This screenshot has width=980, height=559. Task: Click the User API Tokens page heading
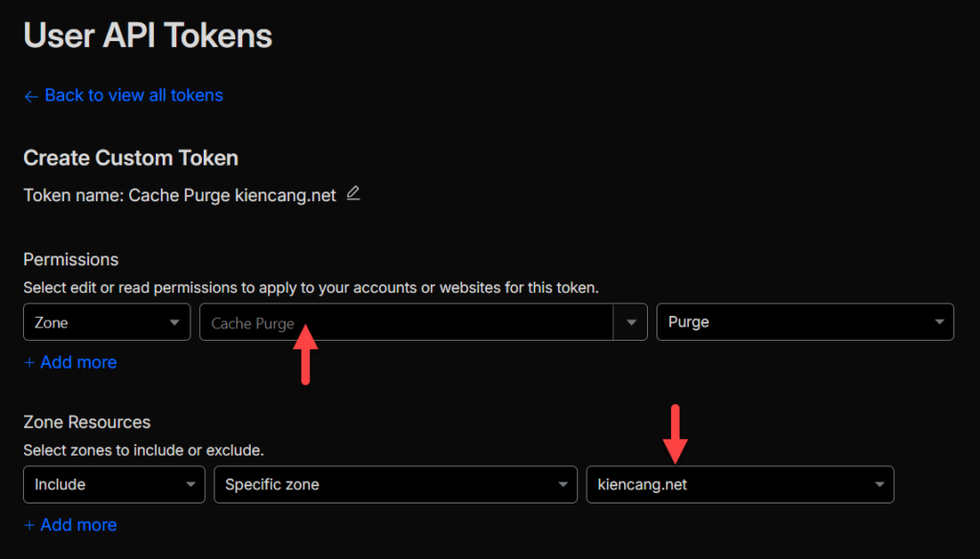tap(147, 35)
